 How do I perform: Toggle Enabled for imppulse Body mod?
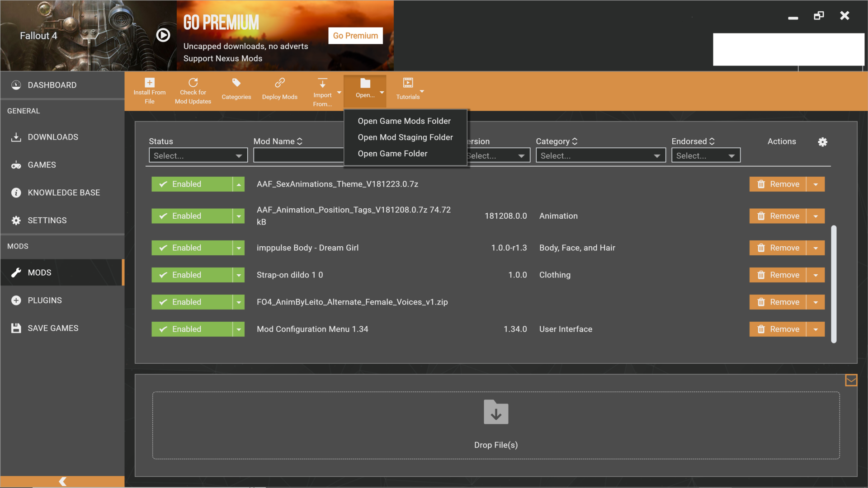tap(192, 248)
